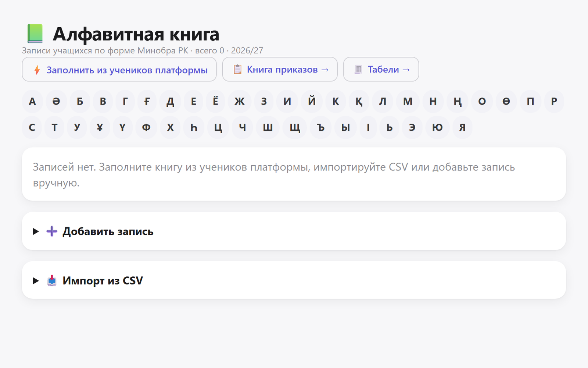Expand Добавить запись disclosure triangle

pos(36,231)
